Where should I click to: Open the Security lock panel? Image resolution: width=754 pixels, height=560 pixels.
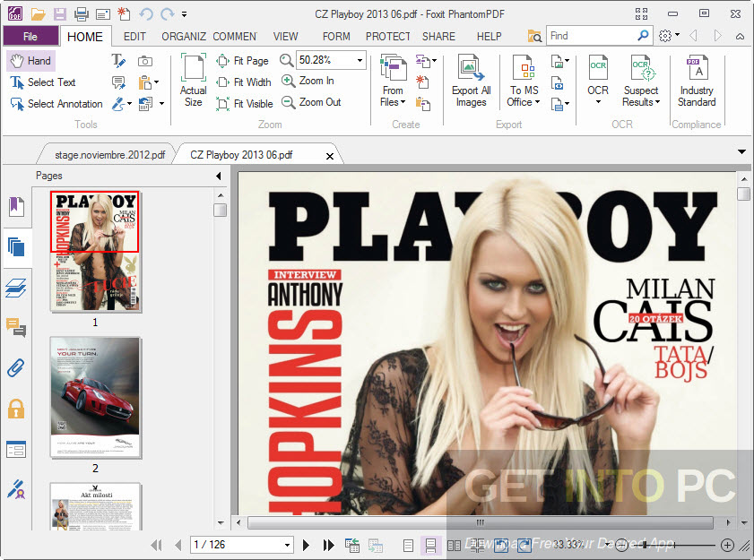point(16,409)
